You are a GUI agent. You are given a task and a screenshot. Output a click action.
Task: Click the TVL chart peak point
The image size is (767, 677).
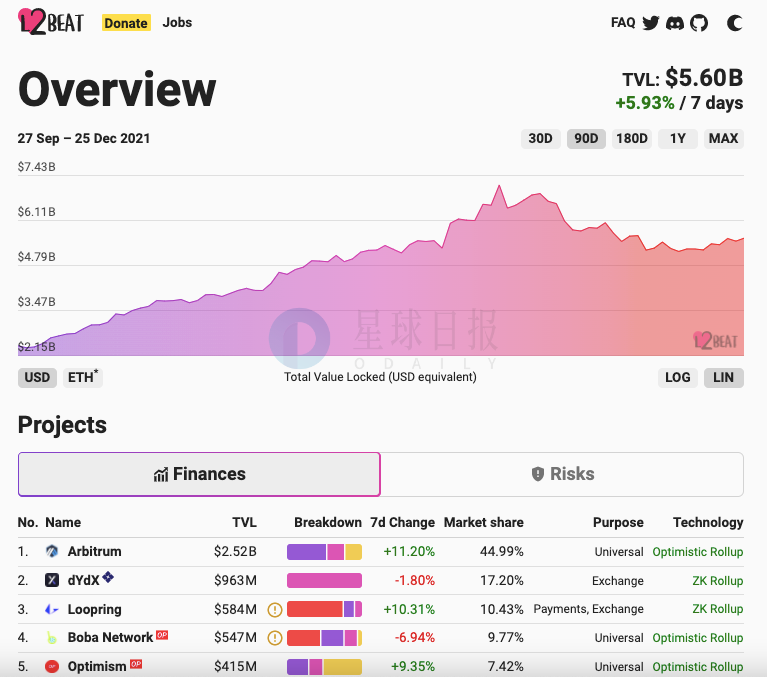[x=499, y=186]
